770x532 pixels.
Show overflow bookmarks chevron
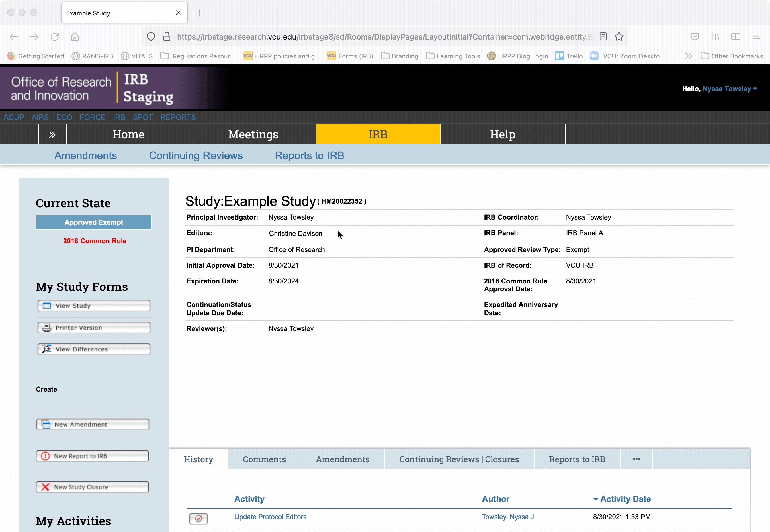click(x=688, y=56)
